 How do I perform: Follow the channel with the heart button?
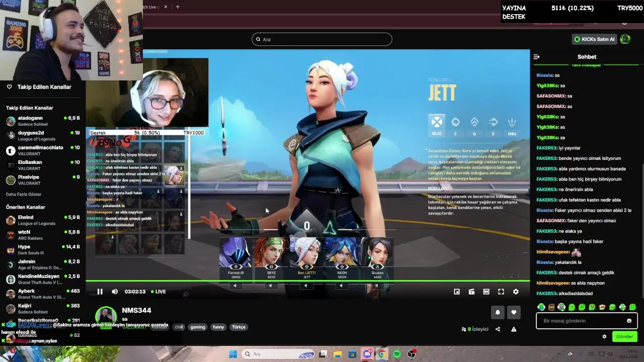pos(514,312)
